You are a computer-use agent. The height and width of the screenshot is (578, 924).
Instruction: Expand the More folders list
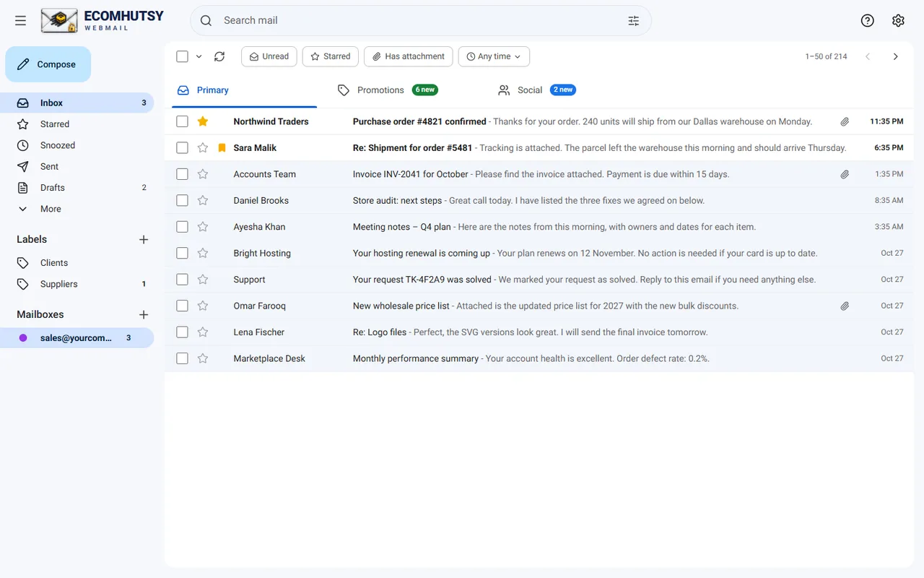click(77, 209)
